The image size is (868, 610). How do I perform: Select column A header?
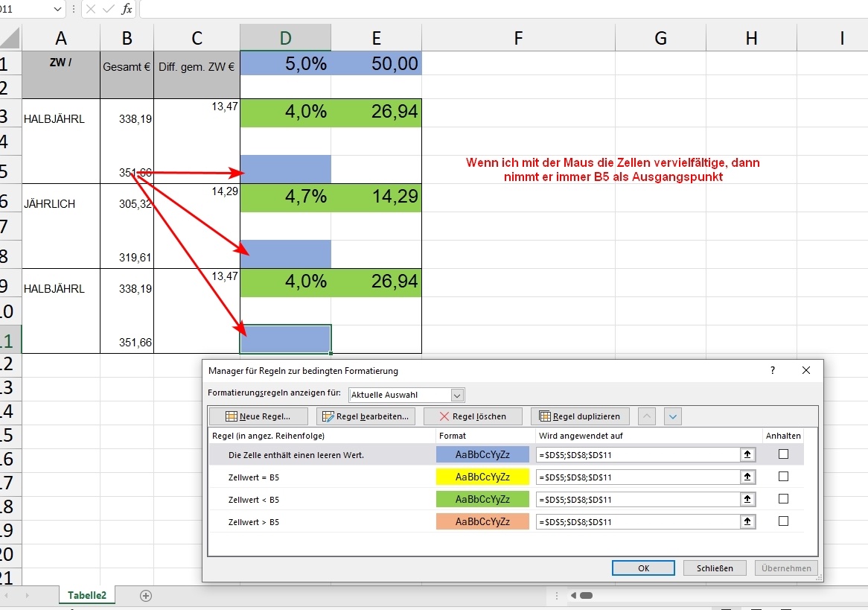pyautogui.click(x=61, y=38)
